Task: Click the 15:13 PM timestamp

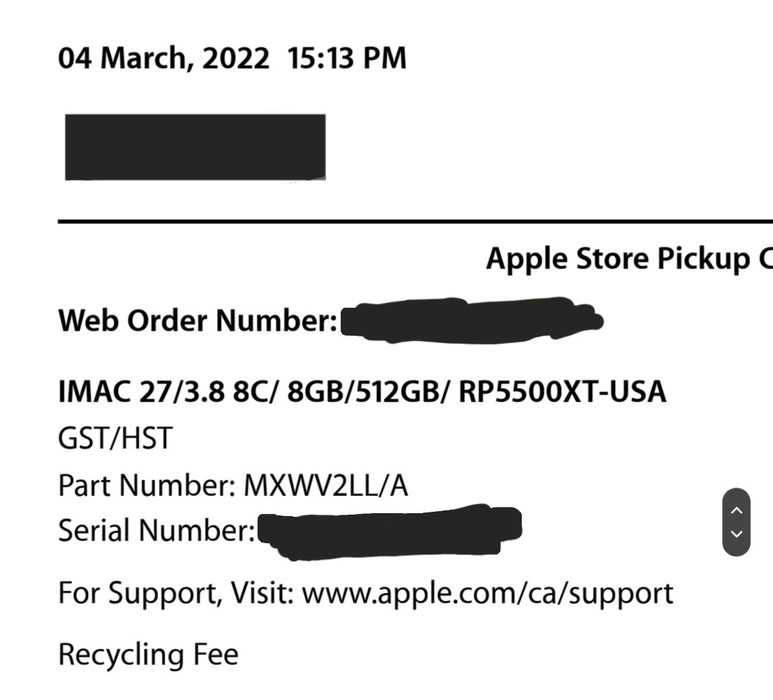Action: point(346,58)
